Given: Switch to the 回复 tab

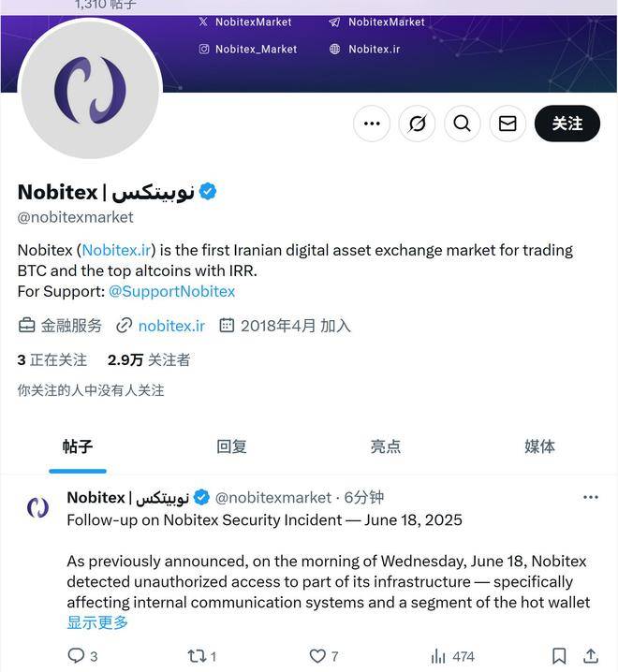Looking at the screenshot, I should click(231, 446).
